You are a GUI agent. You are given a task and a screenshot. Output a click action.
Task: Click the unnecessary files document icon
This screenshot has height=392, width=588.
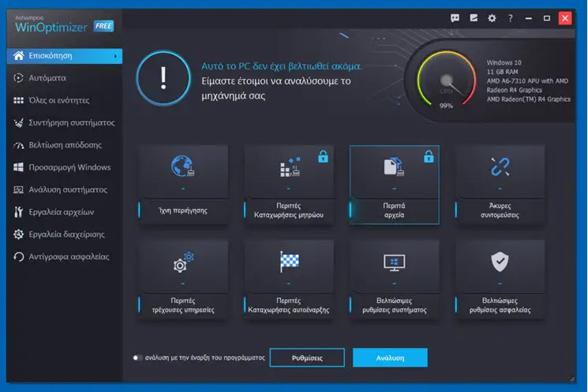(x=394, y=166)
